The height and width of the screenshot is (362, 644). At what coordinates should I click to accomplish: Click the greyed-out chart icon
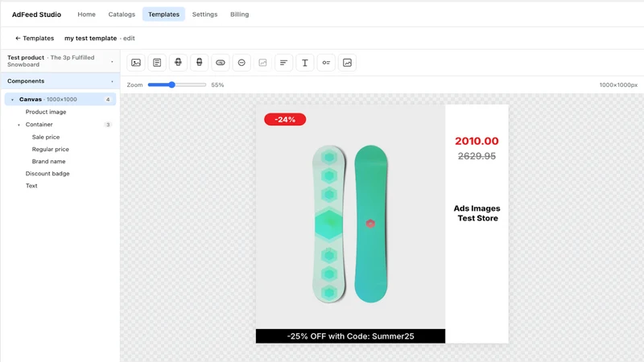[x=263, y=63]
